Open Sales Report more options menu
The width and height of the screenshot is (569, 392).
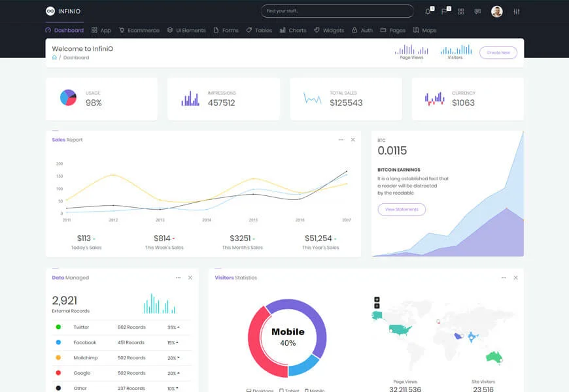341,140
